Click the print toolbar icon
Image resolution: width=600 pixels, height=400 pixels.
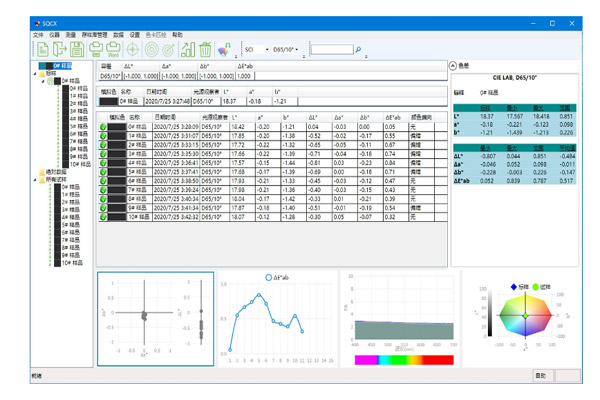click(x=97, y=49)
